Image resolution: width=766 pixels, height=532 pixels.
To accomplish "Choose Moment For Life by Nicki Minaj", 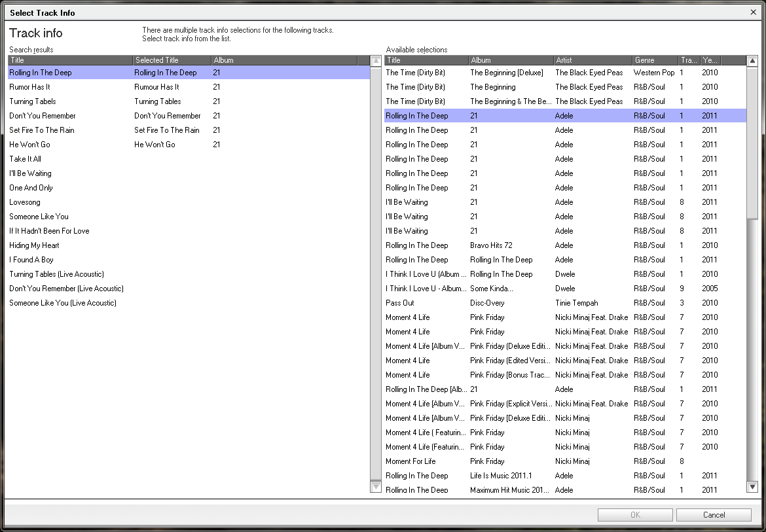I will click(410, 461).
